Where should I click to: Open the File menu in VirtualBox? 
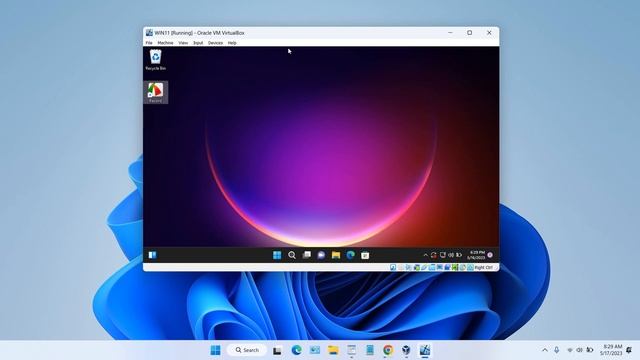(x=149, y=43)
